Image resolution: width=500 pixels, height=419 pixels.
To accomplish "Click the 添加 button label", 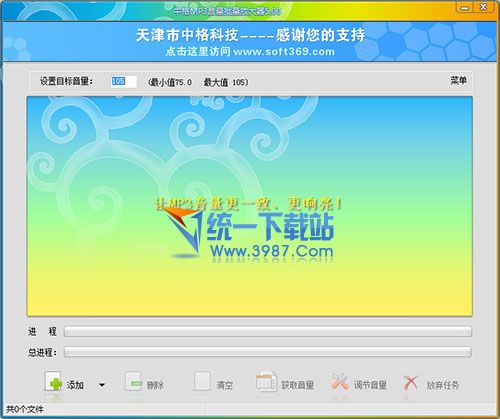I will pos(75,385).
